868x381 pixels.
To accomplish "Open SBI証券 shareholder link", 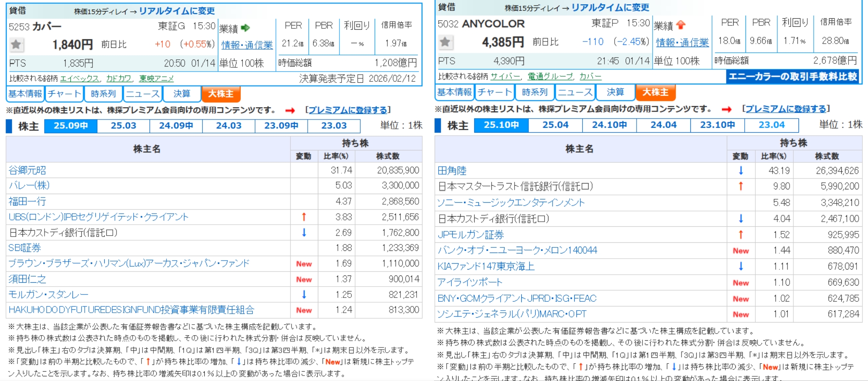I will [x=25, y=248].
